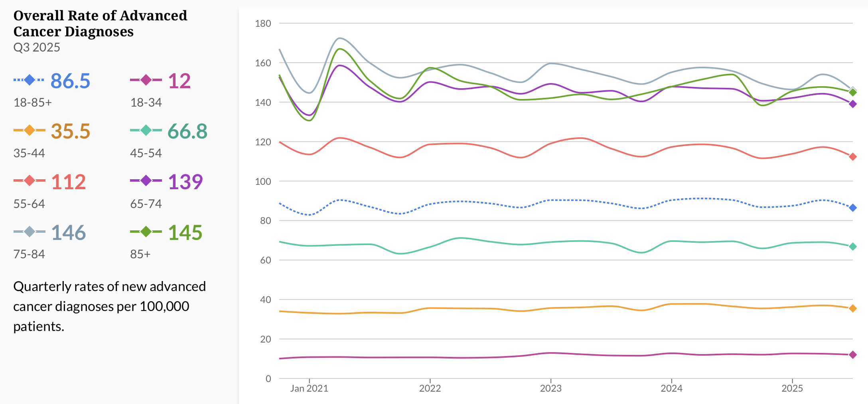The width and height of the screenshot is (868, 404).
Task: Click the orange line's endpoint diamond on chart
Action: pos(852,308)
